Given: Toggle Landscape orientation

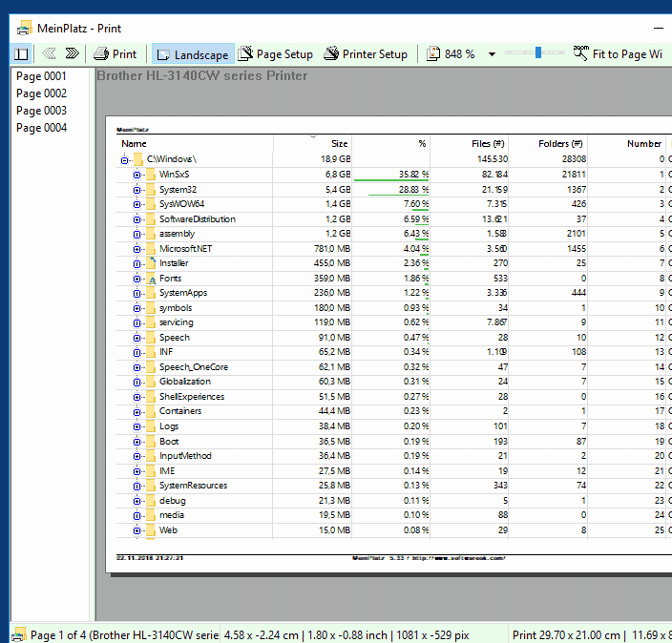Looking at the screenshot, I should tap(191, 54).
